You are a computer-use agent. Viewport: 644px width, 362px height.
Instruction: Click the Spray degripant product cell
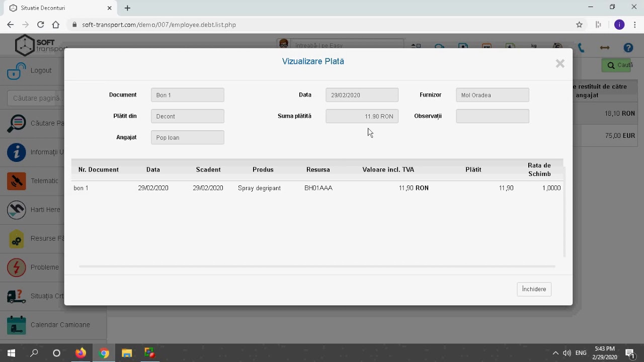pyautogui.click(x=259, y=188)
